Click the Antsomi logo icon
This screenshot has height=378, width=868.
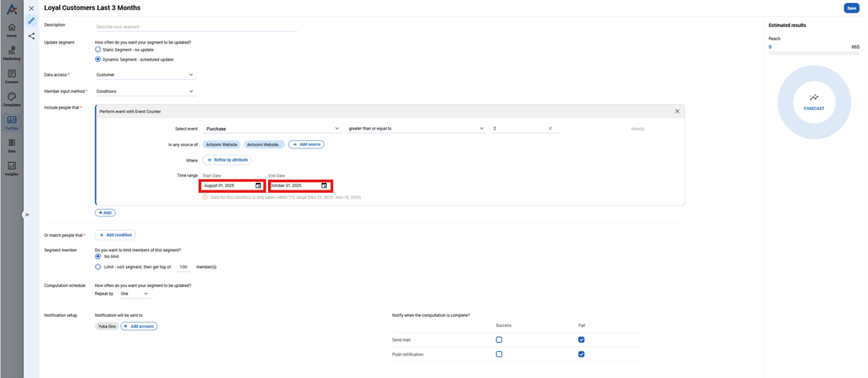coord(11,9)
